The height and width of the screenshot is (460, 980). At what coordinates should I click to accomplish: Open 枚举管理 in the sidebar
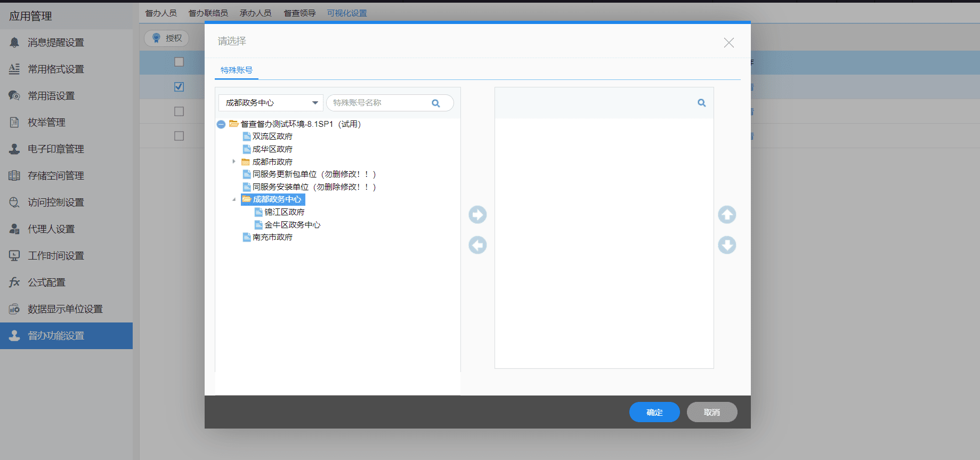coord(66,123)
